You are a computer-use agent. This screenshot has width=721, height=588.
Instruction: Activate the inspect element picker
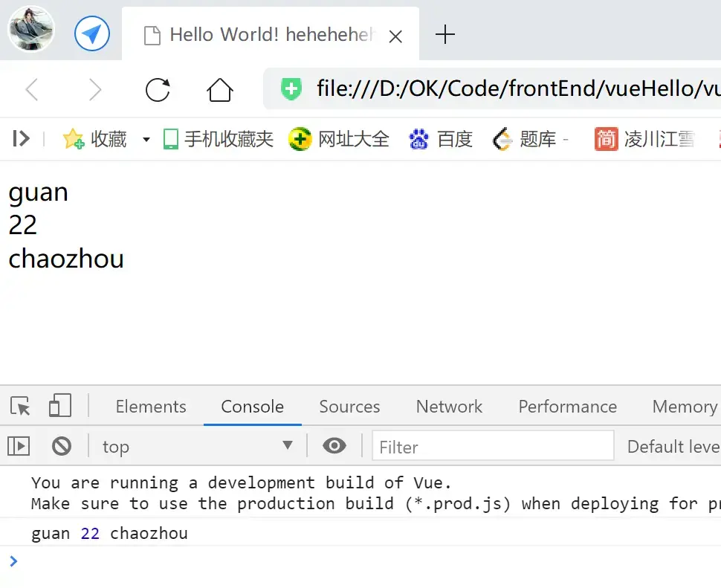coord(20,407)
